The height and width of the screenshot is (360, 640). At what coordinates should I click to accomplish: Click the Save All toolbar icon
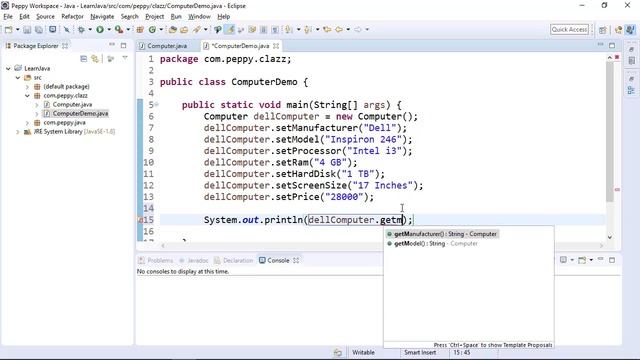click(39, 30)
